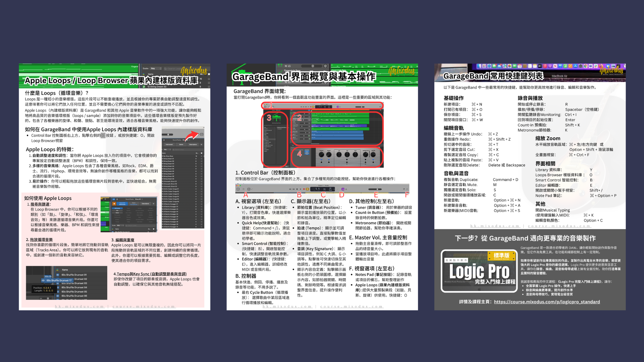Click the heading 'C. 顯示器(左至右)'

pos(311,201)
